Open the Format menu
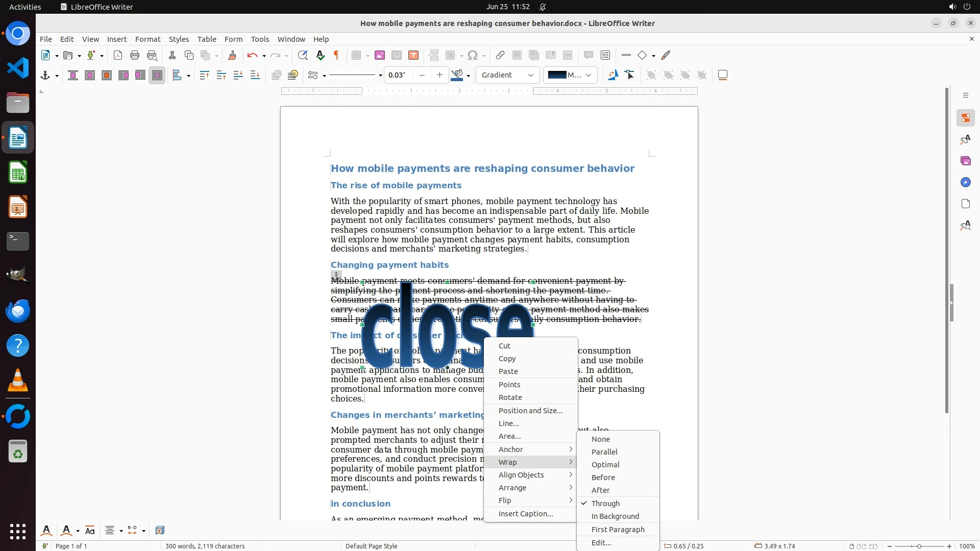Image resolution: width=980 pixels, height=551 pixels. tap(148, 39)
